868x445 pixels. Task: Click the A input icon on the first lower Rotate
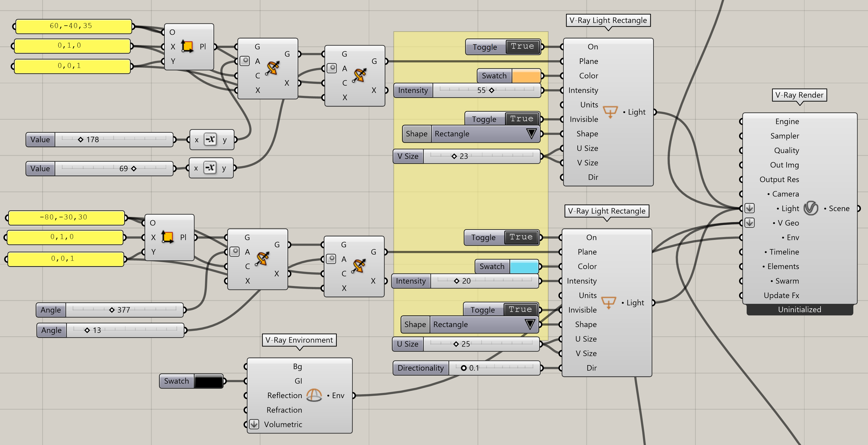tap(235, 251)
